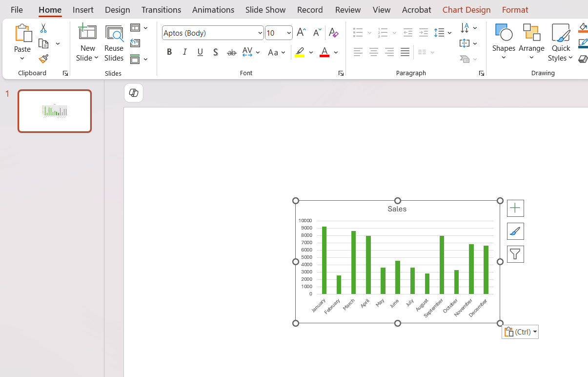Open the Font dialog launcher

[341, 73]
